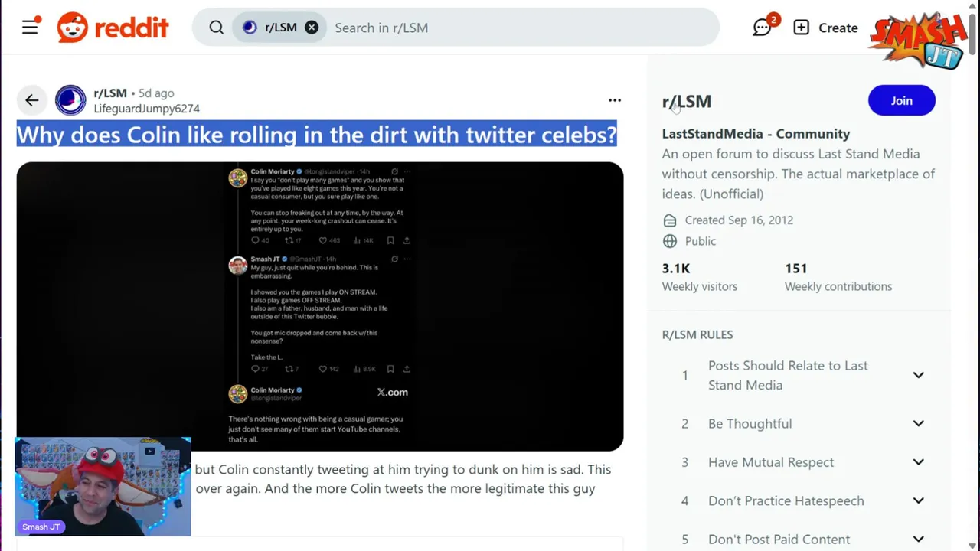This screenshot has width=980, height=551.
Task: Remove the r/LSM search filter
Action: click(x=312, y=28)
